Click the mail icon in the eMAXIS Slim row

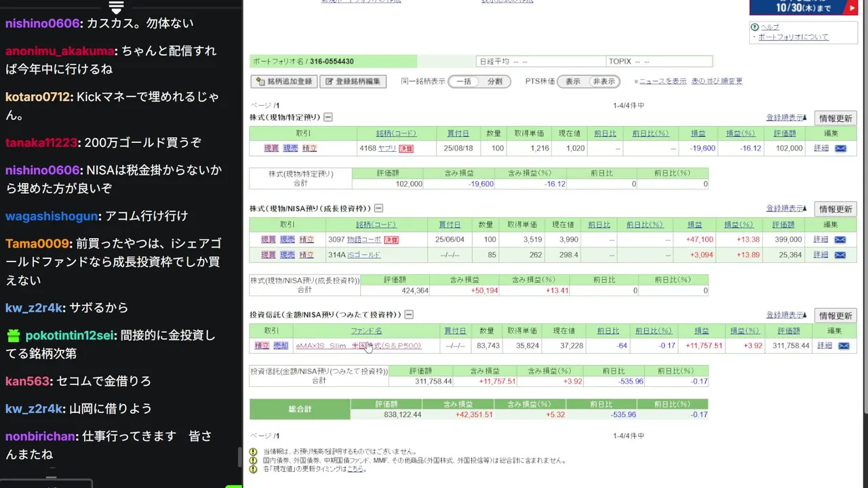tap(844, 346)
